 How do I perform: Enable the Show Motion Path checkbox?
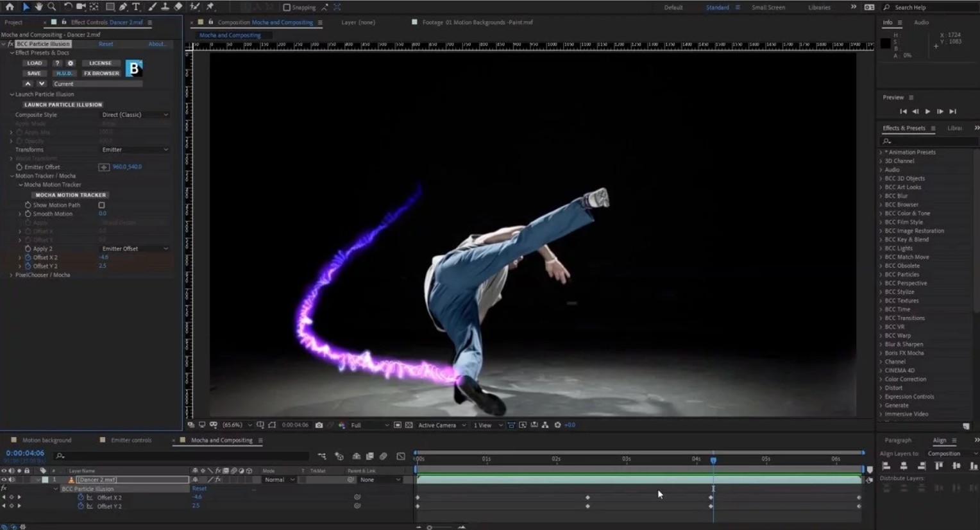[x=101, y=205]
